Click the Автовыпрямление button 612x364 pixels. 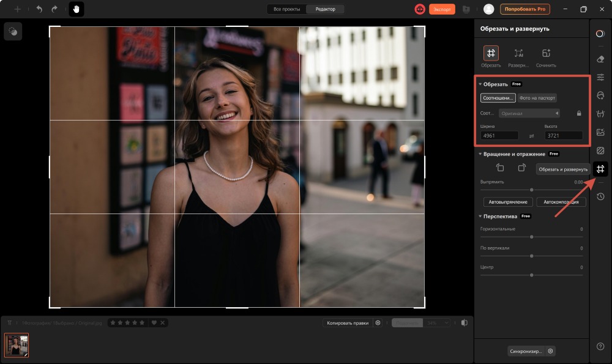[508, 202]
